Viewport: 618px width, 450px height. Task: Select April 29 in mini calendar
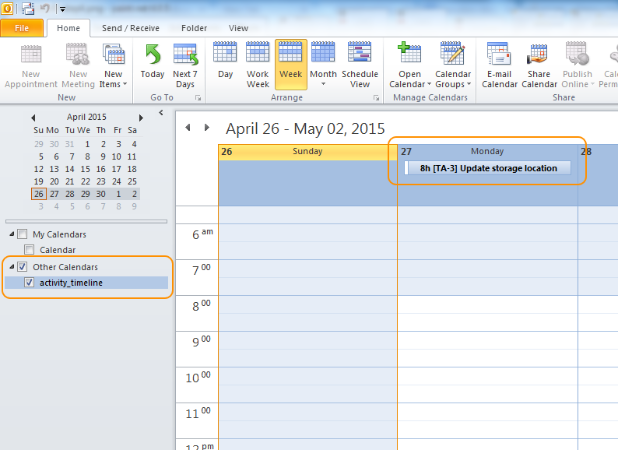pos(86,194)
